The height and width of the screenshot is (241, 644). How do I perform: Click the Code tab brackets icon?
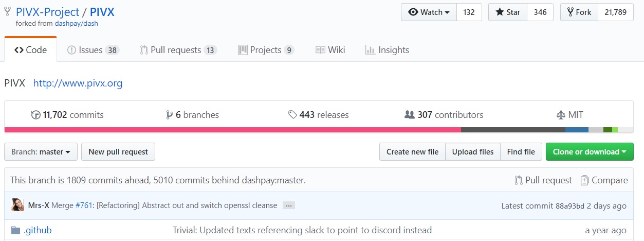click(x=19, y=50)
